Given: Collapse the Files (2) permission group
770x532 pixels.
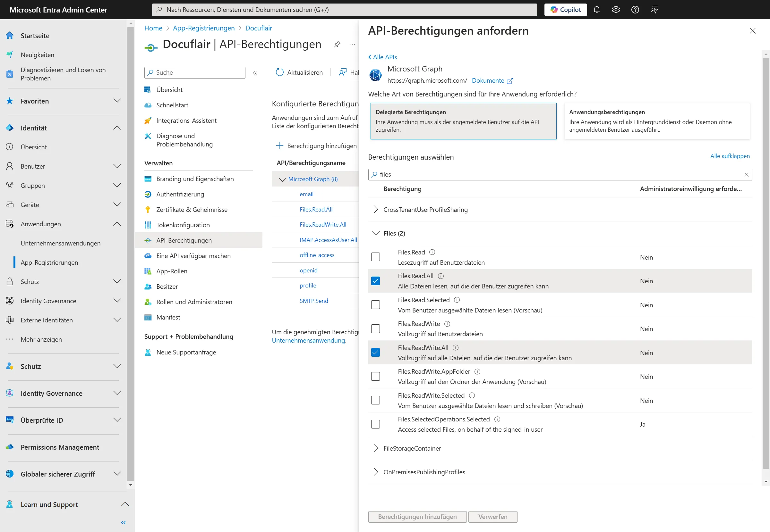Looking at the screenshot, I should click(x=376, y=233).
